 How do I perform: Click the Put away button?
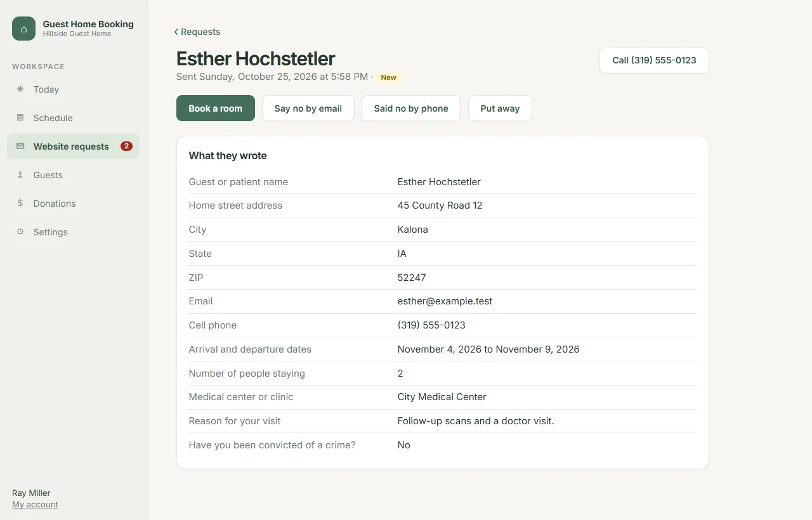[x=500, y=108]
